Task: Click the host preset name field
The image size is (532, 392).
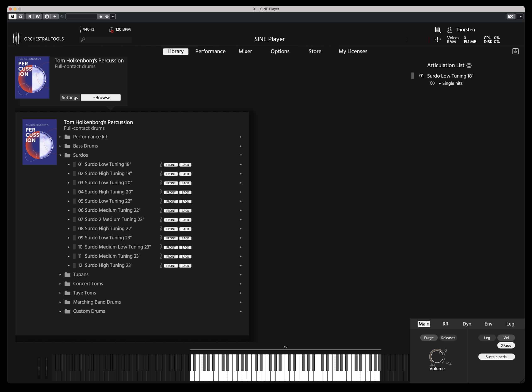Action: 81,17
